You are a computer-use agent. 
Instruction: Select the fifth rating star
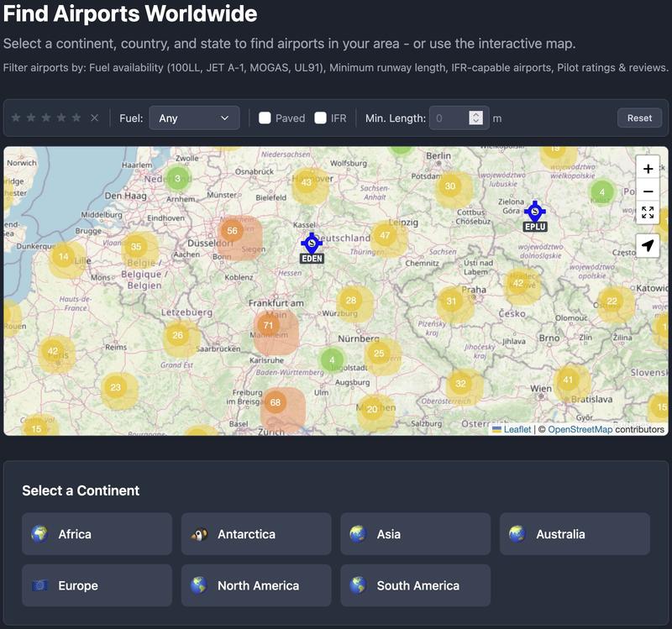[78, 118]
